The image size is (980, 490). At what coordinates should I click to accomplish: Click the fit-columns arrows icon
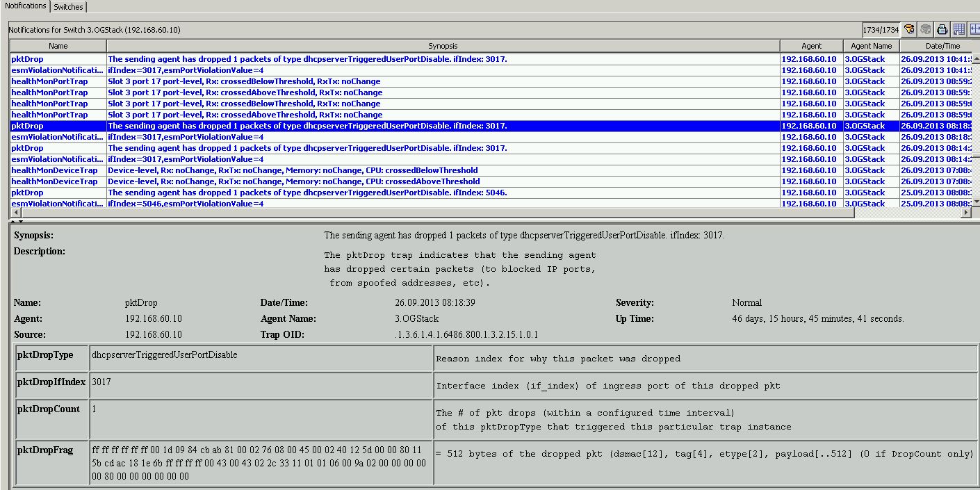tap(974, 29)
